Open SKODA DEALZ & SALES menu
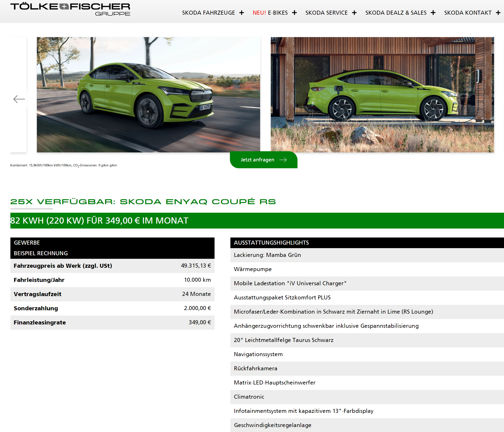This screenshot has height=432, width=504. click(x=396, y=13)
